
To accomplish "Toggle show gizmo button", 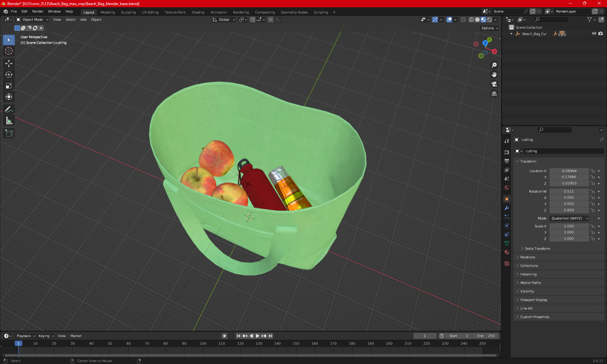I will click(435, 20).
